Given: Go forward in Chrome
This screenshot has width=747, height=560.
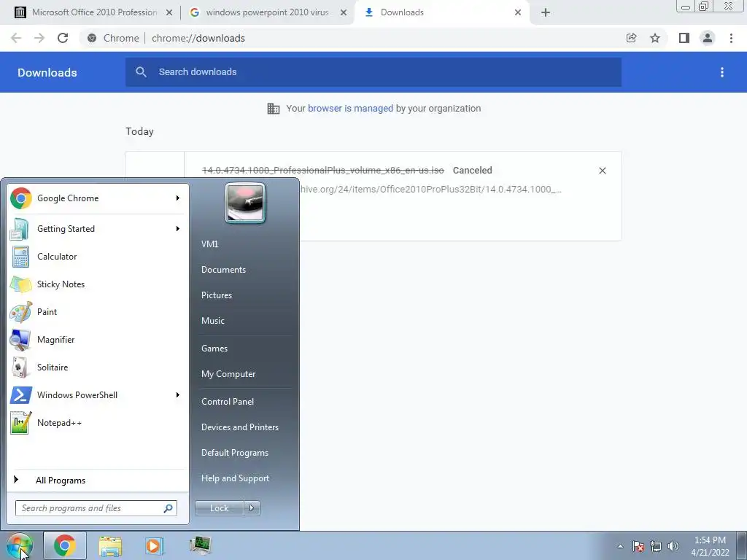Looking at the screenshot, I should point(39,38).
